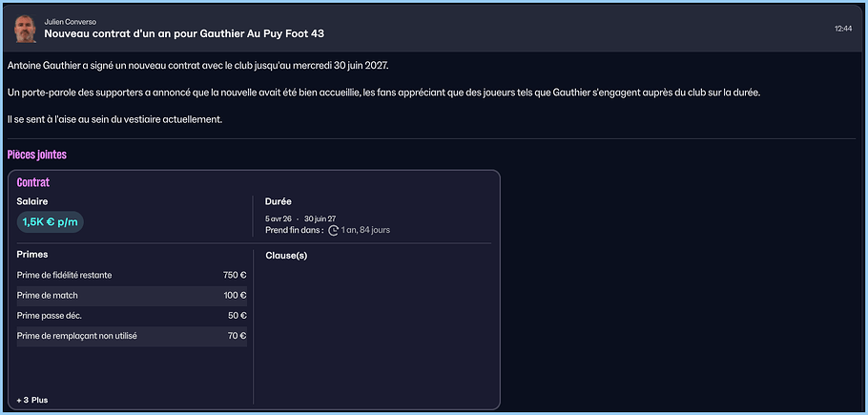The image size is (868, 415).
Task: Click the Clause(s) section heading
Action: click(286, 256)
